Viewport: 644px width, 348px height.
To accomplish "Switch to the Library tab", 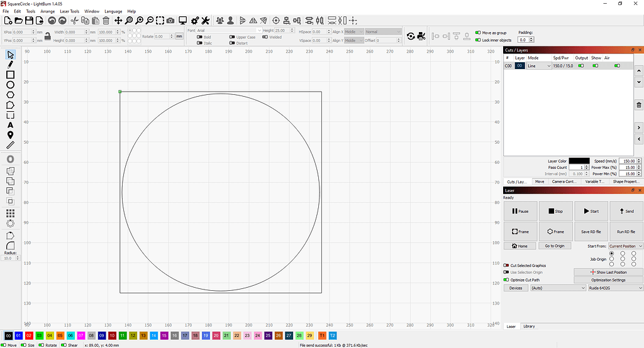I will 529,326.
